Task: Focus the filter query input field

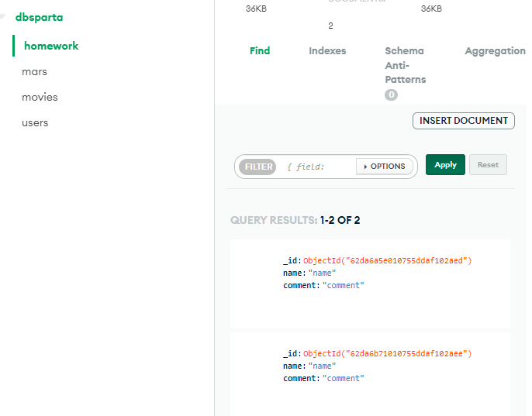Action: point(319,167)
